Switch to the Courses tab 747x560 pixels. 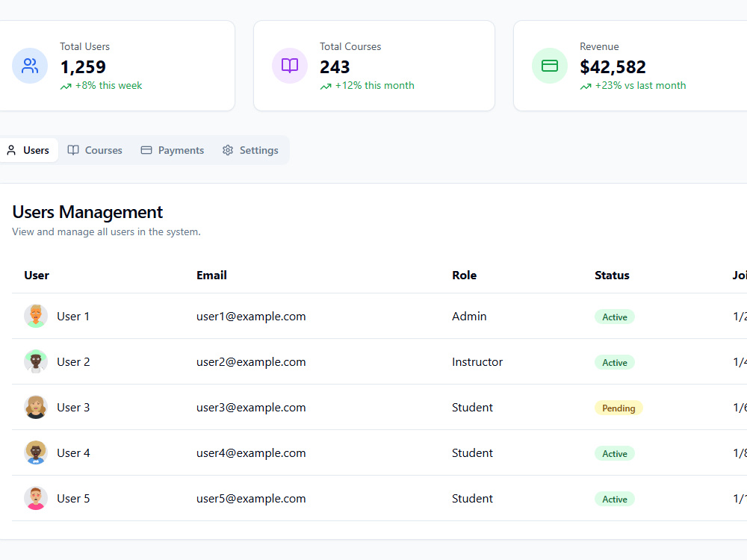pos(95,150)
